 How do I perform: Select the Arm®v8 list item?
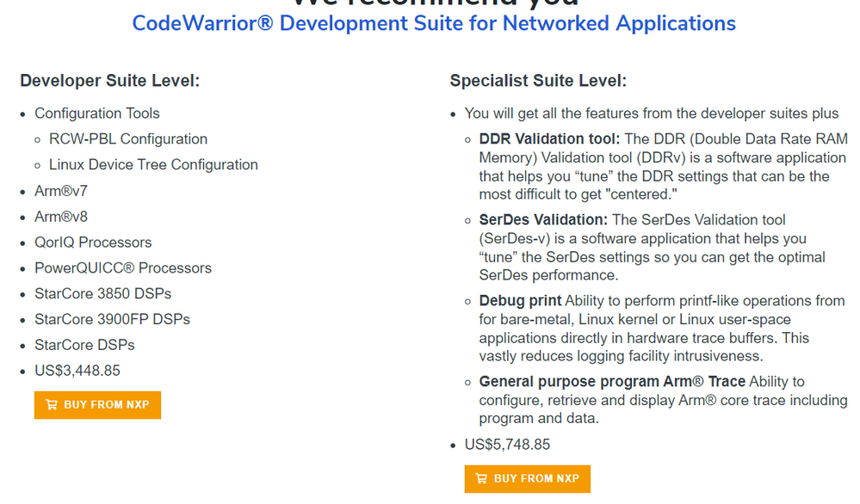61,216
